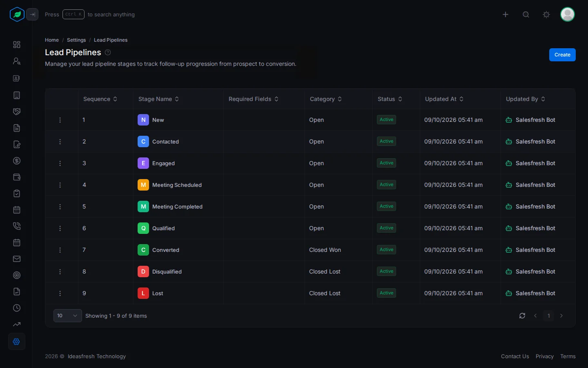Image resolution: width=588 pixels, height=368 pixels.
Task: Open the building companies sidebar icon
Action: click(17, 95)
